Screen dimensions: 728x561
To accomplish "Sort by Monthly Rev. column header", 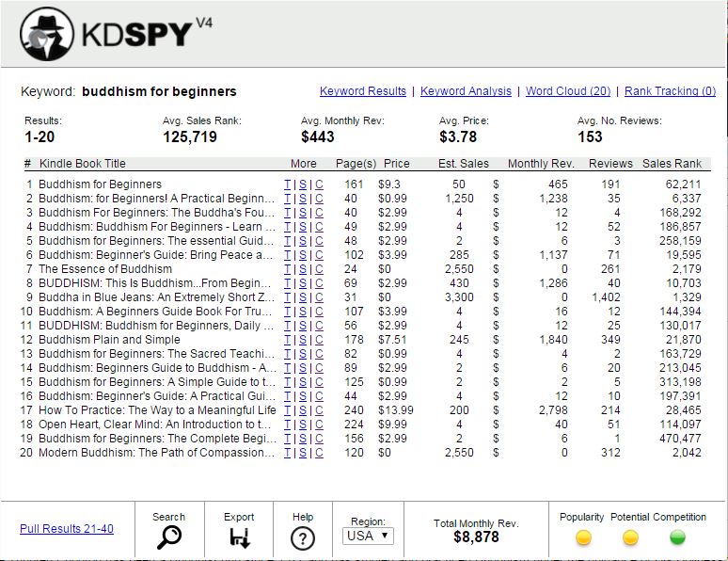I will point(540,164).
